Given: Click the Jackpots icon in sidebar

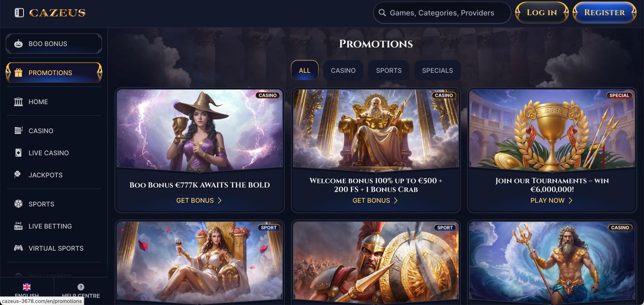Looking at the screenshot, I should coord(18,175).
